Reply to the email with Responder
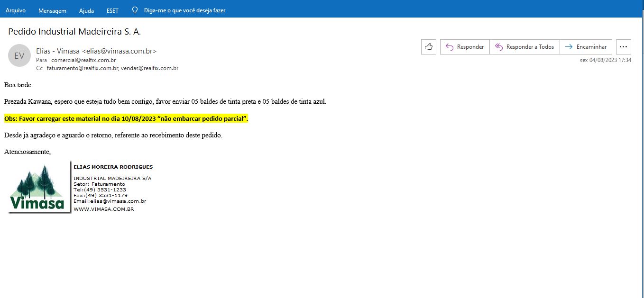The image size is (644, 298). (x=465, y=47)
